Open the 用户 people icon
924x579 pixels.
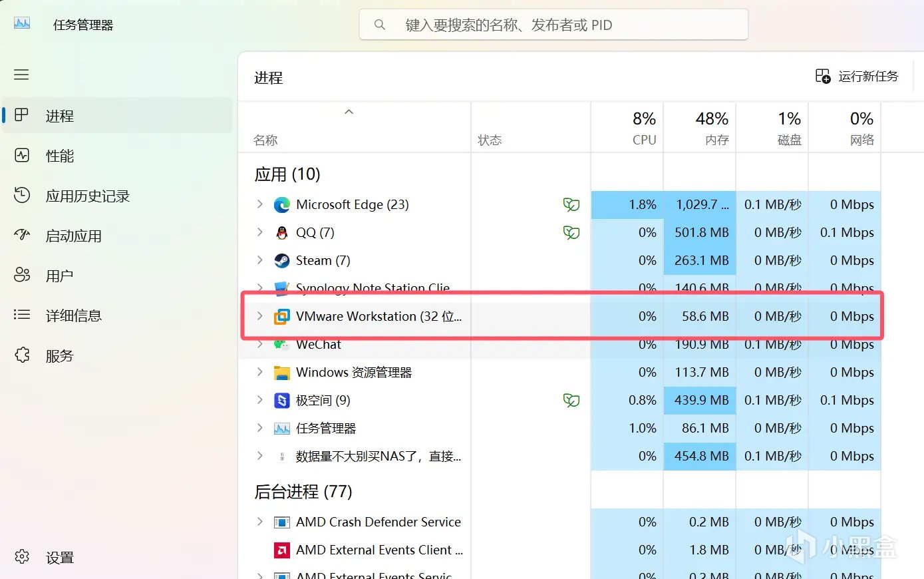tap(22, 275)
